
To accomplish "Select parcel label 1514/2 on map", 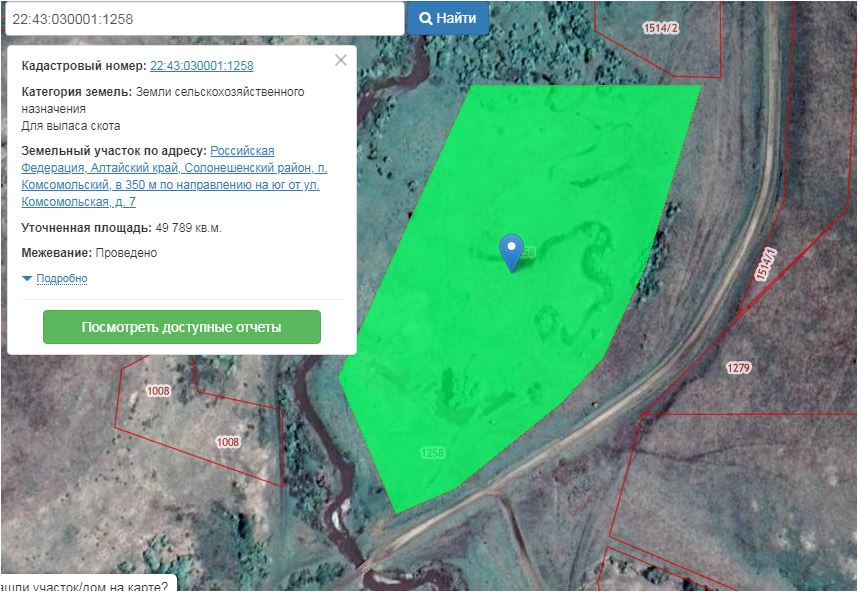I will (661, 28).
